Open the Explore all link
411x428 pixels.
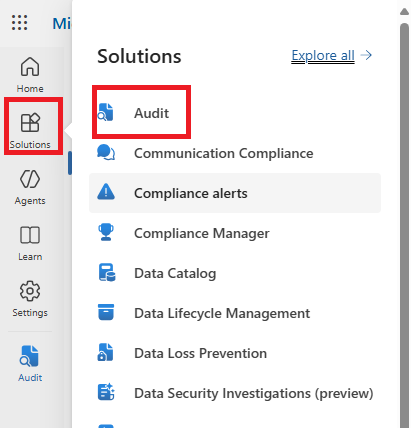click(x=323, y=56)
